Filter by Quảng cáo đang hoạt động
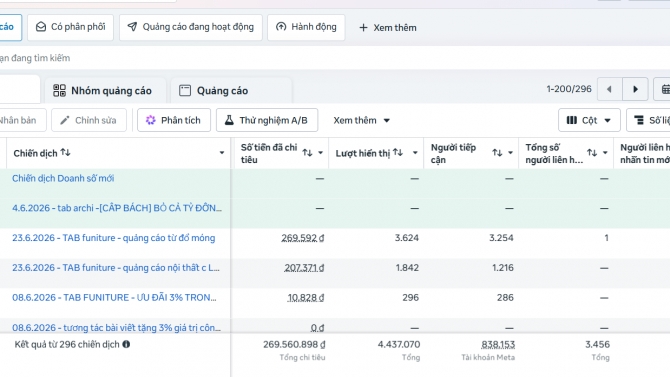The height and width of the screenshot is (377, 670). [191, 27]
